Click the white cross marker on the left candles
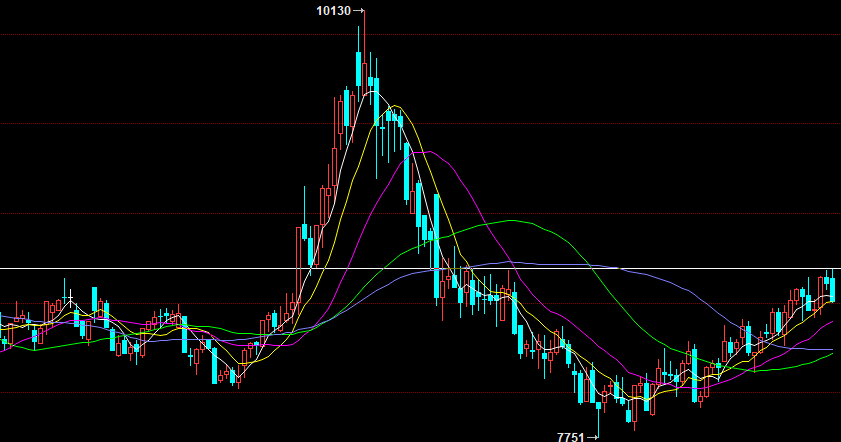This screenshot has width=841, height=442. point(70,297)
